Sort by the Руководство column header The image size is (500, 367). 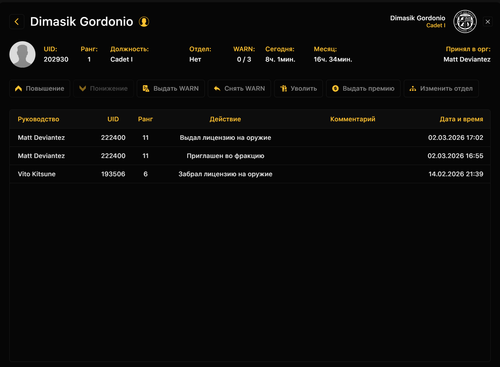pos(38,119)
